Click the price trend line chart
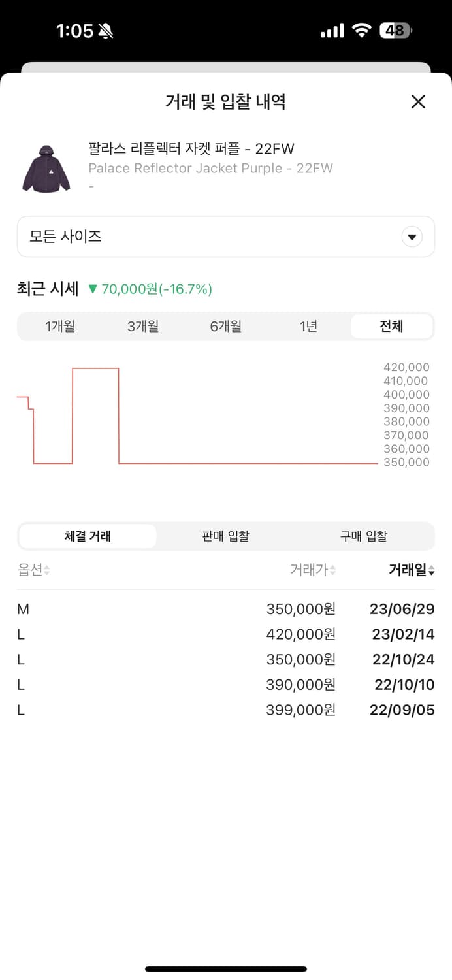Viewport: 452px width, 980px height. point(196,418)
